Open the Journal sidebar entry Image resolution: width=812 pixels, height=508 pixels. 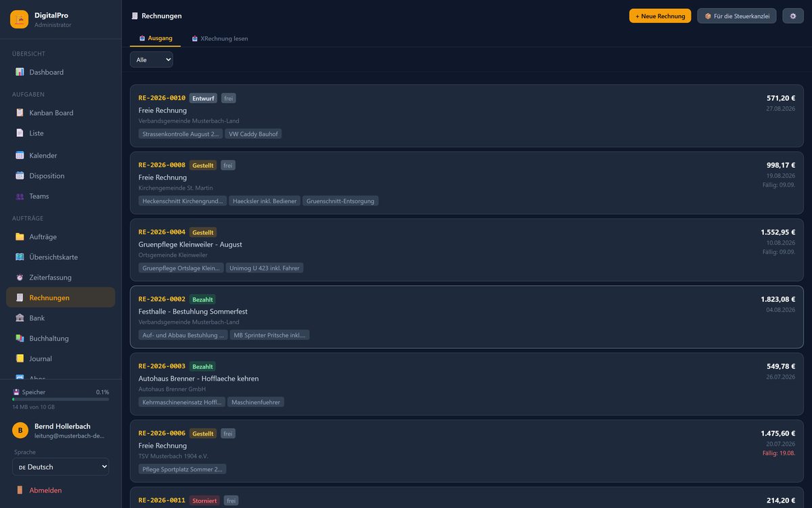pyautogui.click(x=61, y=359)
